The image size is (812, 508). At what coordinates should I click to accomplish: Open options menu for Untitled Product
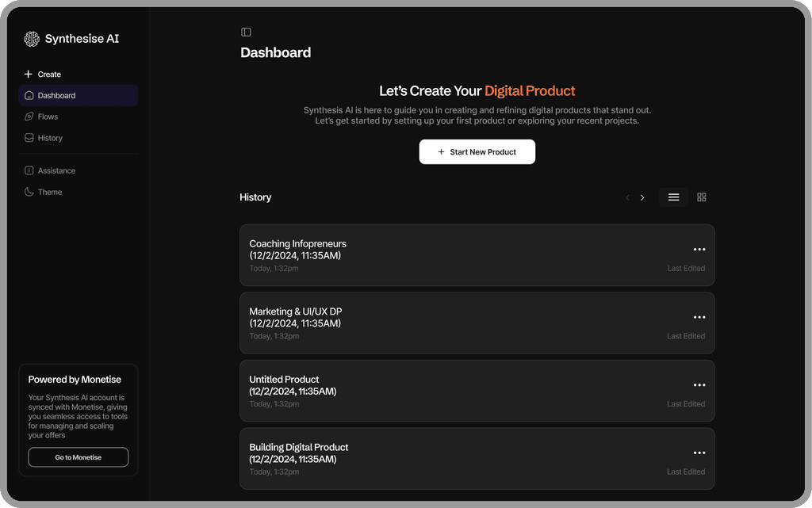pyautogui.click(x=699, y=385)
